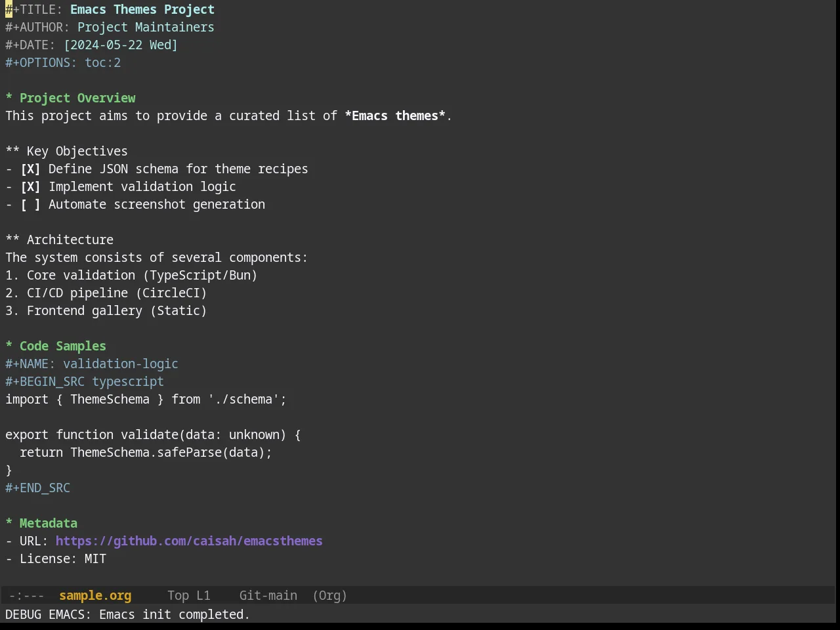
Task: Click the [2024-05-22 Wed] date stamp
Action: [121, 45]
